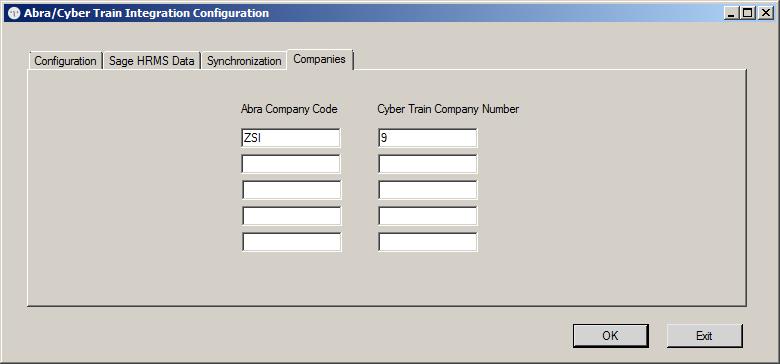
Task: Go to the Synchronization tab
Action: [244, 61]
